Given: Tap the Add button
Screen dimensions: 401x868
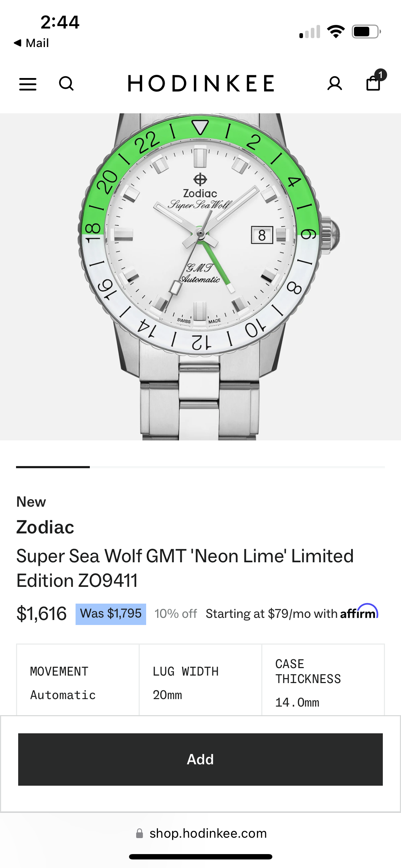Looking at the screenshot, I should point(200,759).
